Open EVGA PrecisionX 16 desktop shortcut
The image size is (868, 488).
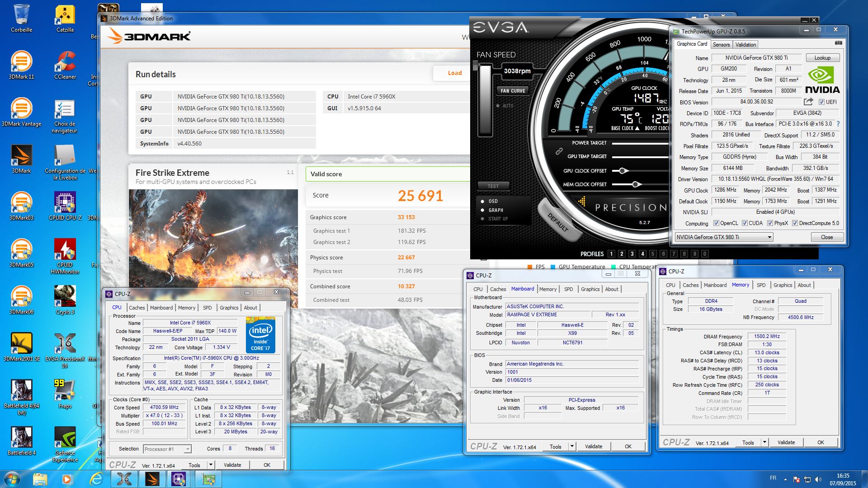pos(65,351)
